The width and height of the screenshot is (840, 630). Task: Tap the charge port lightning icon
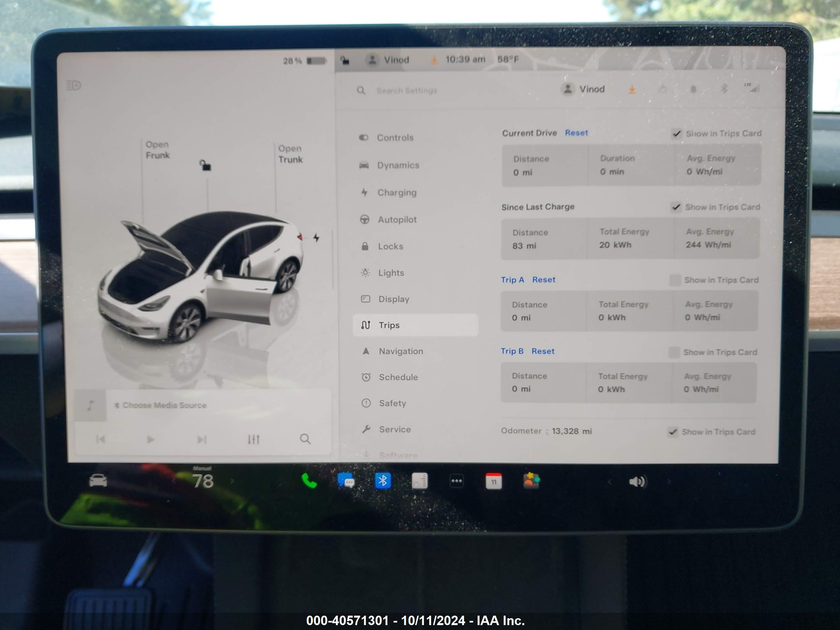(316, 238)
